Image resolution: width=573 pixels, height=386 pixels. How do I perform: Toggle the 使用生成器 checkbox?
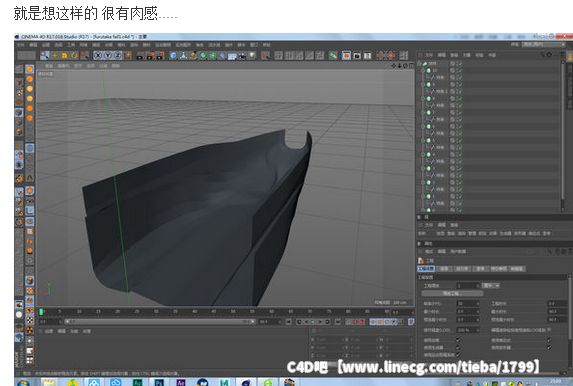pyautogui.click(x=458, y=347)
